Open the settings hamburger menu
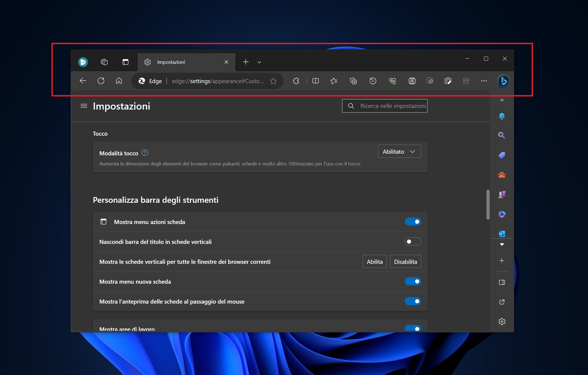Viewport: 588px width, 375px height. coord(84,106)
